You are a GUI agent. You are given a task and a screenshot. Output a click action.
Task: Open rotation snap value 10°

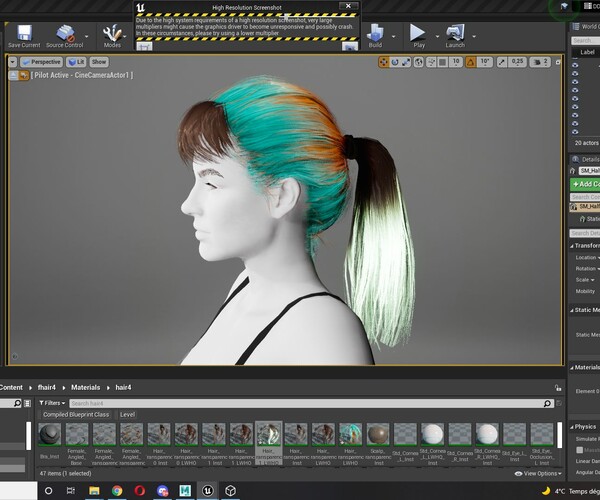click(485, 62)
